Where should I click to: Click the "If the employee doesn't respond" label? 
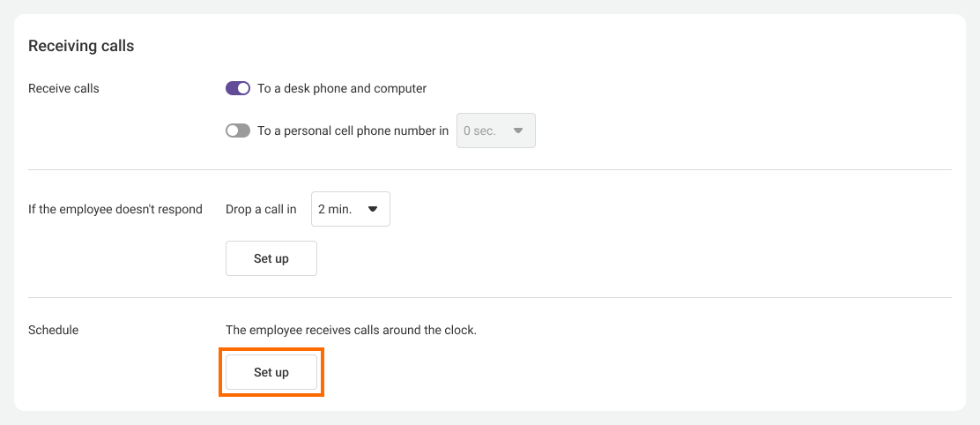[115, 209]
